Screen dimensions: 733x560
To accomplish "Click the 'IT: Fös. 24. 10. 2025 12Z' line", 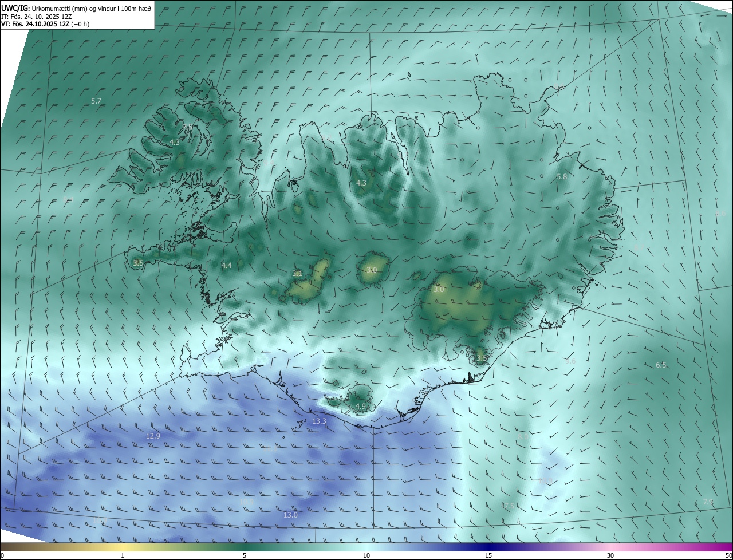I will click(x=37, y=17).
